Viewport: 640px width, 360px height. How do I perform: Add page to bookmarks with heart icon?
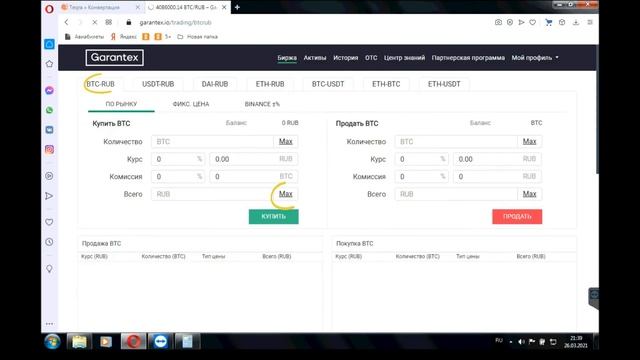coord(533,22)
